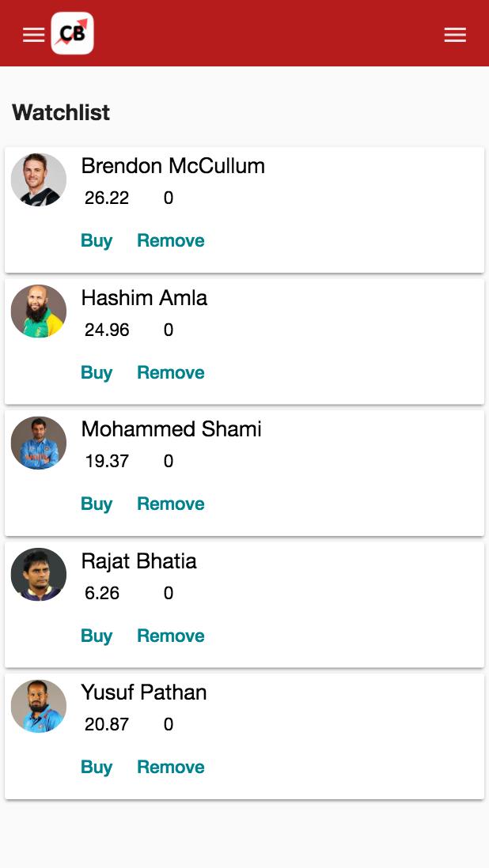Image resolution: width=489 pixels, height=868 pixels.
Task: Open the right hamburger menu
Action: (455, 35)
